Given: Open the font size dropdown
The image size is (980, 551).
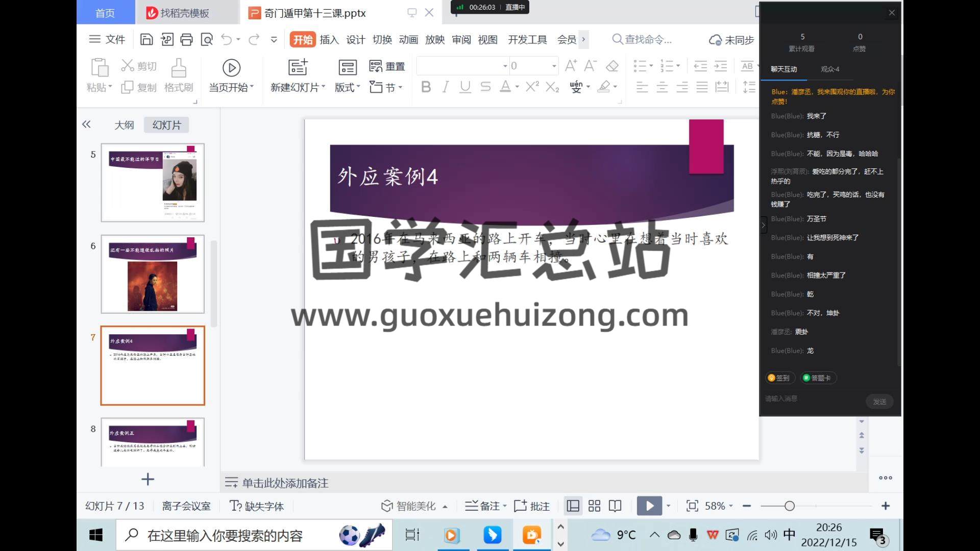Looking at the screenshot, I should [x=554, y=66].
